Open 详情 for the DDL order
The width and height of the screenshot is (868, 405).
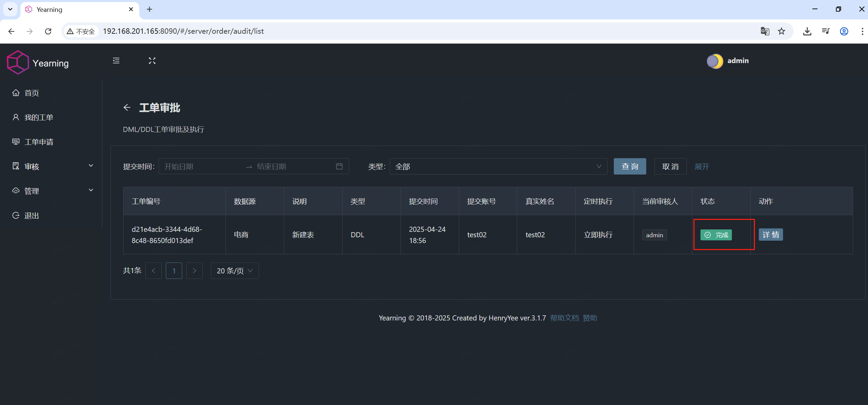(771, 234)
